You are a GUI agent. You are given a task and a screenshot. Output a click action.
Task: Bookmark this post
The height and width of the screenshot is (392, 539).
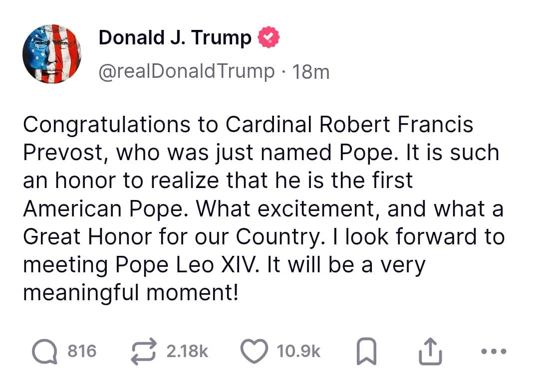[x=366, y=352]
